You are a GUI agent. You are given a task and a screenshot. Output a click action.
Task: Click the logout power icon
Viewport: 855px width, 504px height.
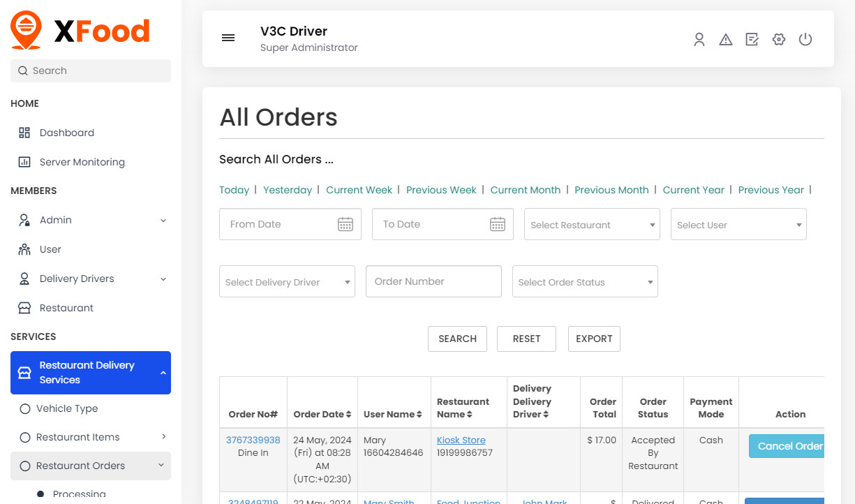[805, 39]
